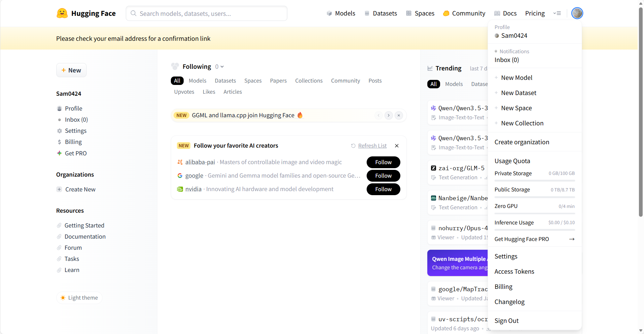Click the Datasets icon in navbar
The height and width of the screenshot is (334, 644).
coord(367,13)
